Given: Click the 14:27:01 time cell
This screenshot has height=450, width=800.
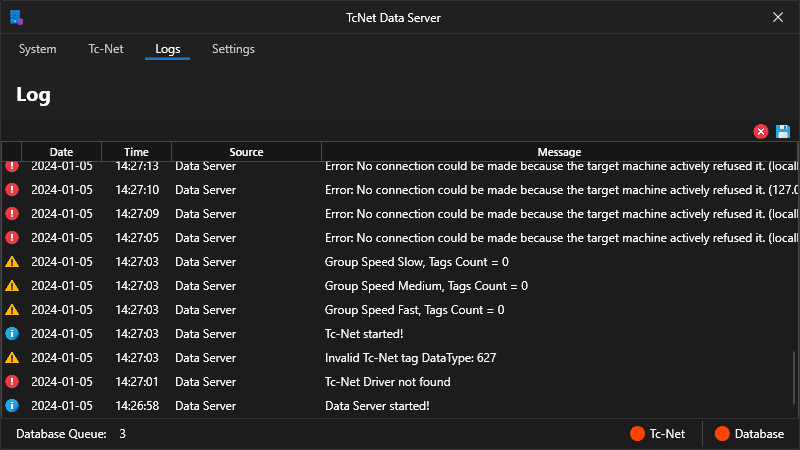Looking at the screenshot, I should point(137,382).
